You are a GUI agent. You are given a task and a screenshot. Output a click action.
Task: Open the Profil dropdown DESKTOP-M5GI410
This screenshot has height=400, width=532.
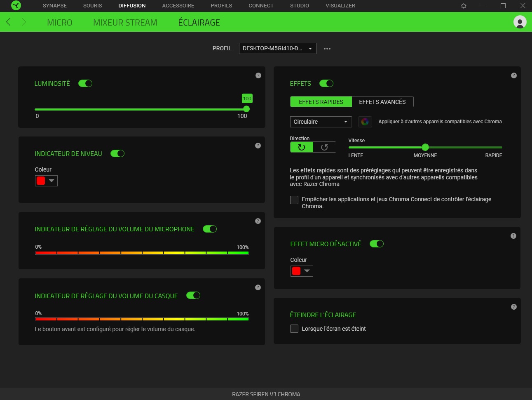click(278, 48)
